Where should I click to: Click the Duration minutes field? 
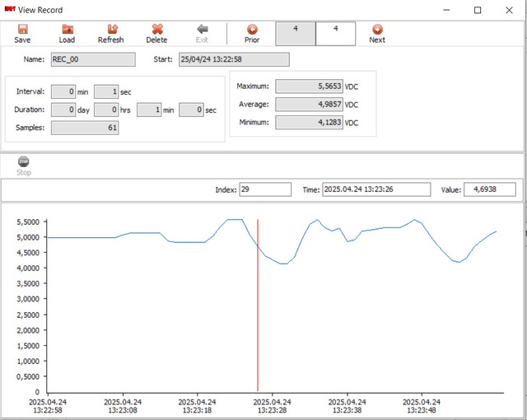click(x=149, y=110)
